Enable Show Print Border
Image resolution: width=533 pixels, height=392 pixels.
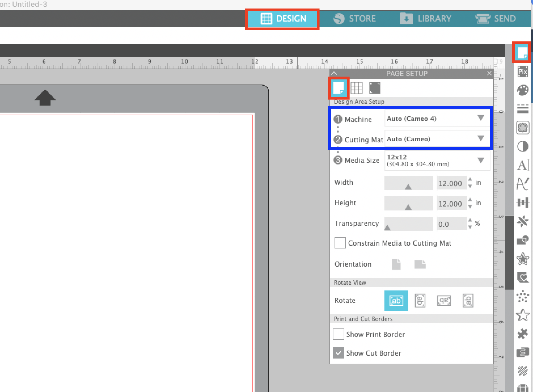[x=338, y=334]
